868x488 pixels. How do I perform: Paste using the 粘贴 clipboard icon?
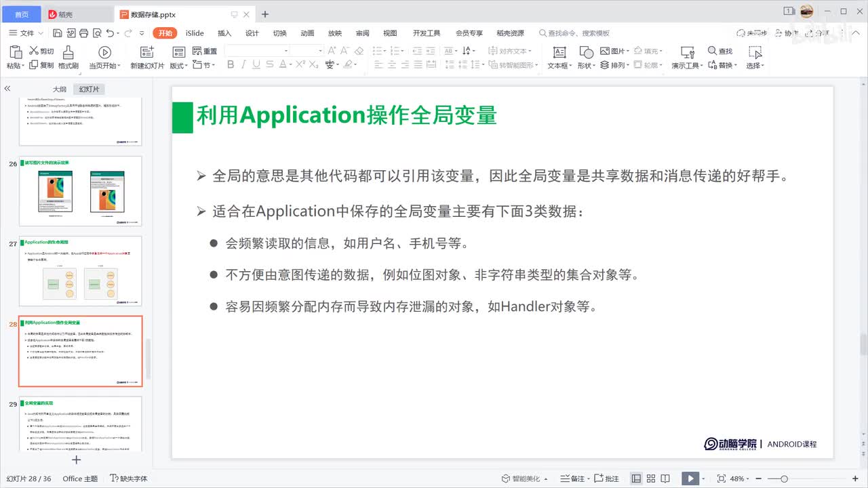coord(16,52)
